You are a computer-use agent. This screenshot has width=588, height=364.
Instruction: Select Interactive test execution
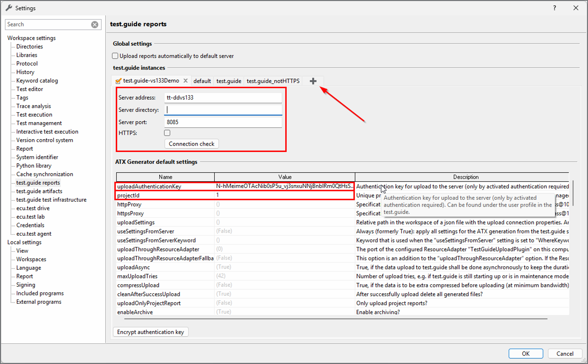click(x=47, y=132)
